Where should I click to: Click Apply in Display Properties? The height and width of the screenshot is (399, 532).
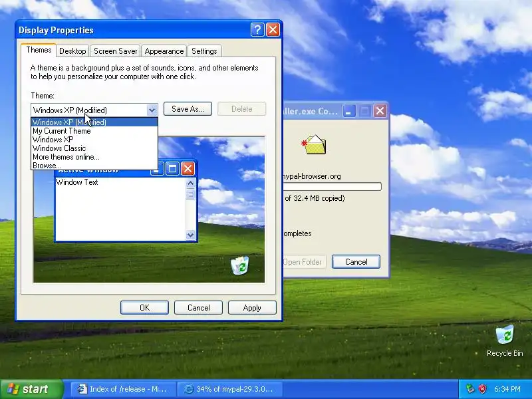252,308
